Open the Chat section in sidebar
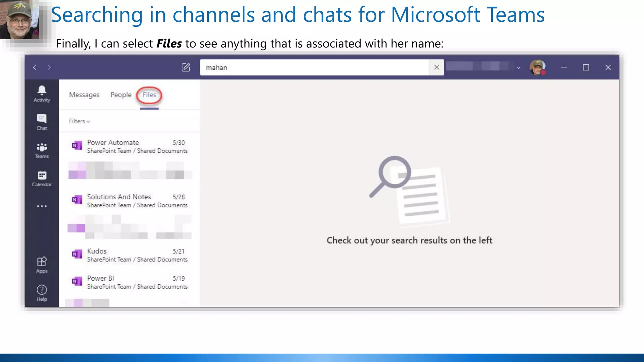 (x=42, y=122)
